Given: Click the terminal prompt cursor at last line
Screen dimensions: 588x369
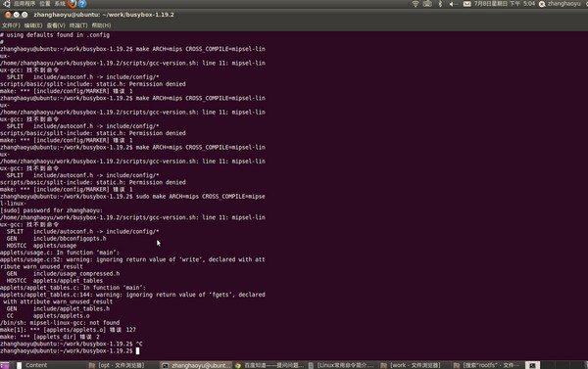Looking at the screenshot, I should [x=137, y=351].
